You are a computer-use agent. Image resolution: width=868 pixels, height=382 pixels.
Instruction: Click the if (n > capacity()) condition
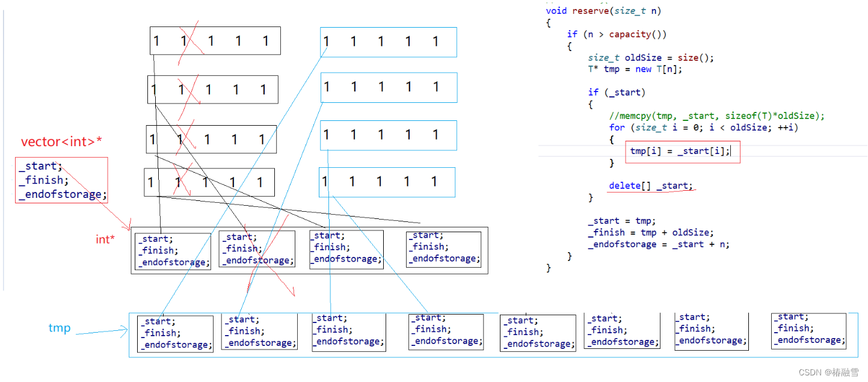(617, 34)
